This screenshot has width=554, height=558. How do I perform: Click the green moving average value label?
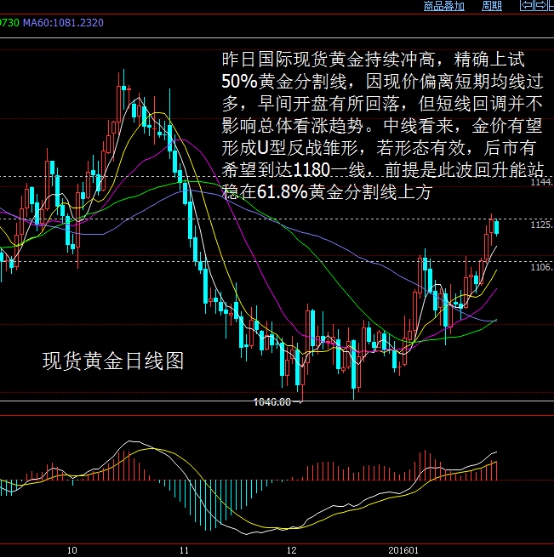(10, 23)
